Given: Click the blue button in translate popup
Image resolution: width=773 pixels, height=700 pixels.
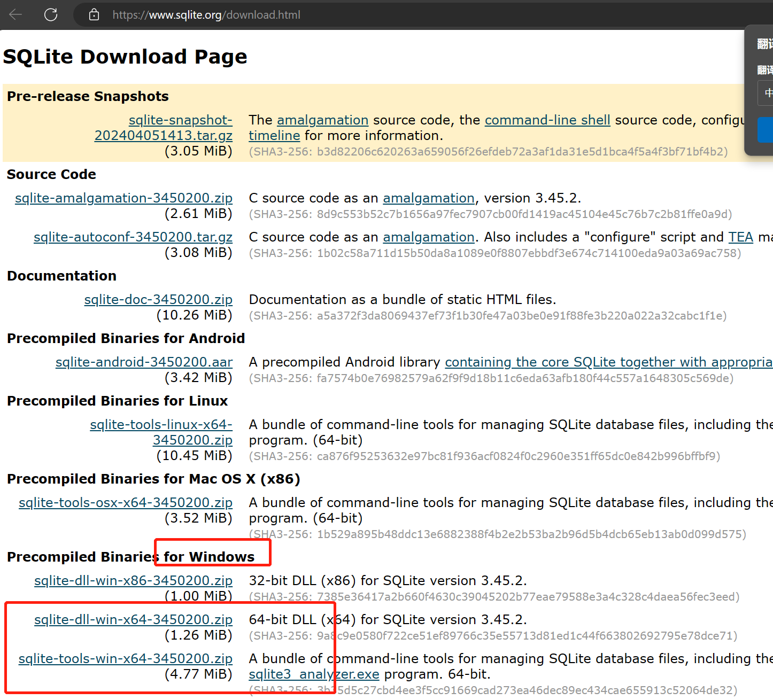Looking at the screenshot, I should coord(766,130).
